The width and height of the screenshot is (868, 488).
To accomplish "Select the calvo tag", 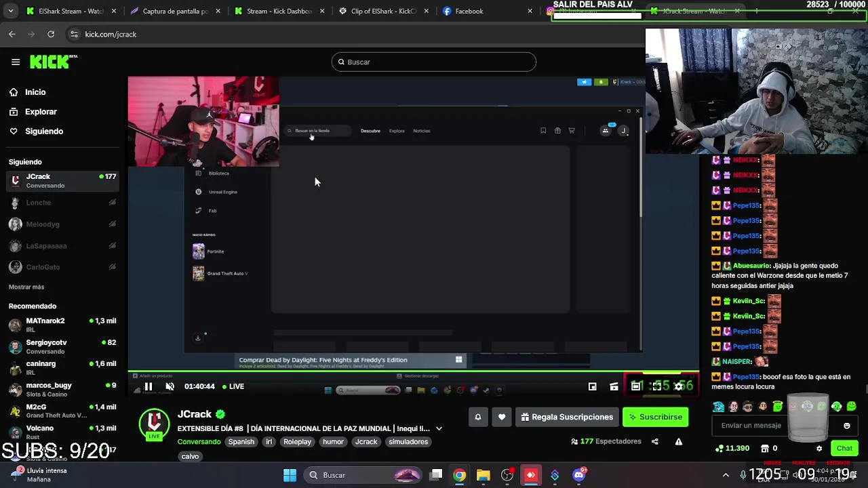I will (190, 457).
